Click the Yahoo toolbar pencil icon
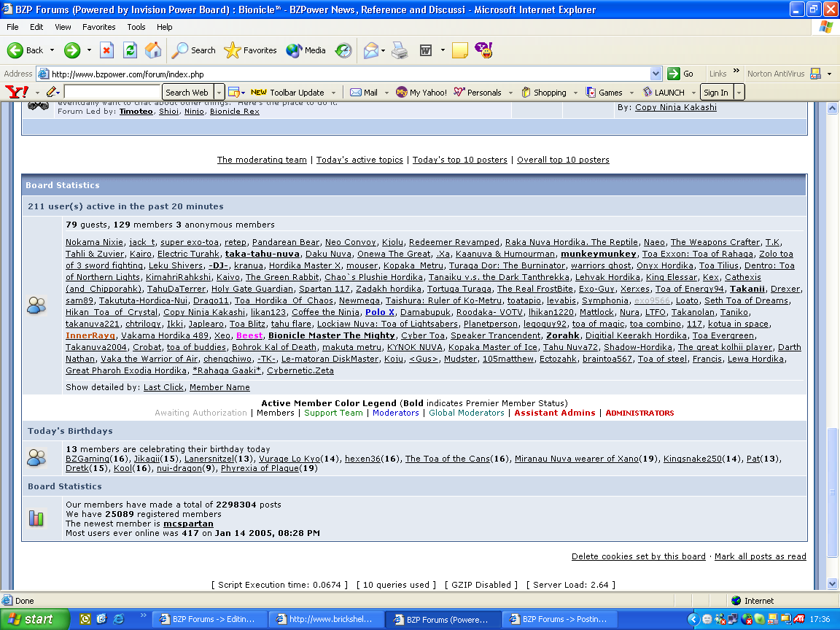Image resolution: width=840 pixels, height=630 pixels. tap(52, 92)
